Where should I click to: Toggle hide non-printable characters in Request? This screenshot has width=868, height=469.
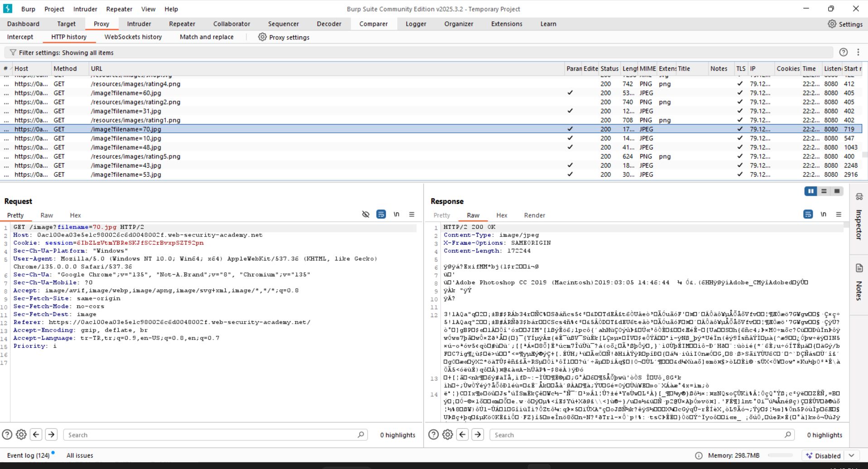pos(366,214)
